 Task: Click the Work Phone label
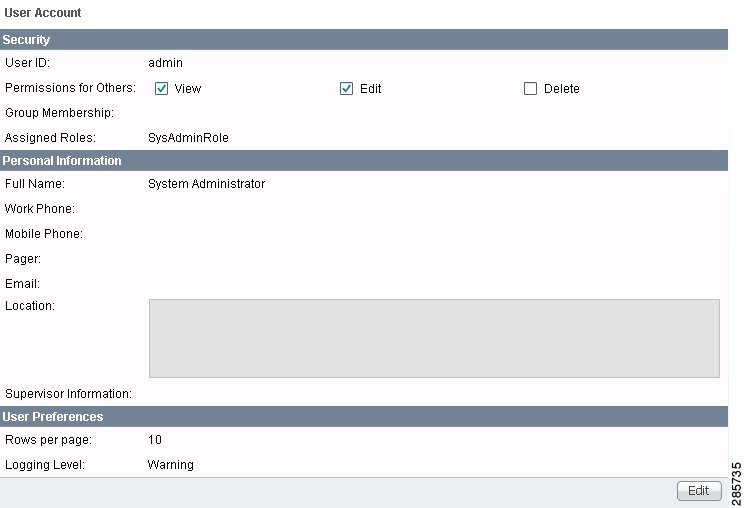pos(40,209)
